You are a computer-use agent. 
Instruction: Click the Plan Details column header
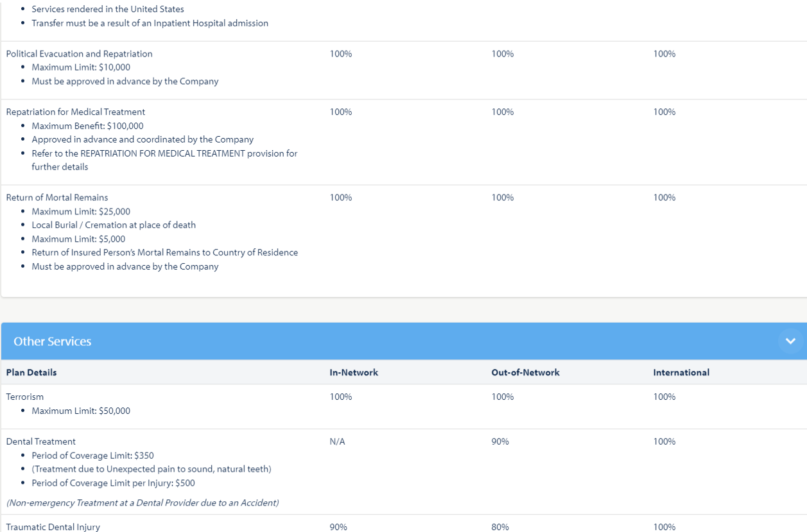click(x=31, y=372)
